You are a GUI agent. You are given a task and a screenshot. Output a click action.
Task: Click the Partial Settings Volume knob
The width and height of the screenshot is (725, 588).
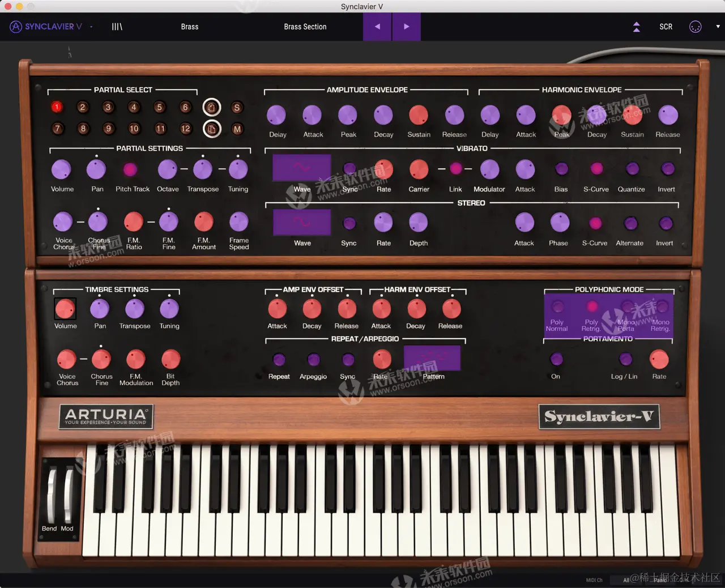click(61, 169)
